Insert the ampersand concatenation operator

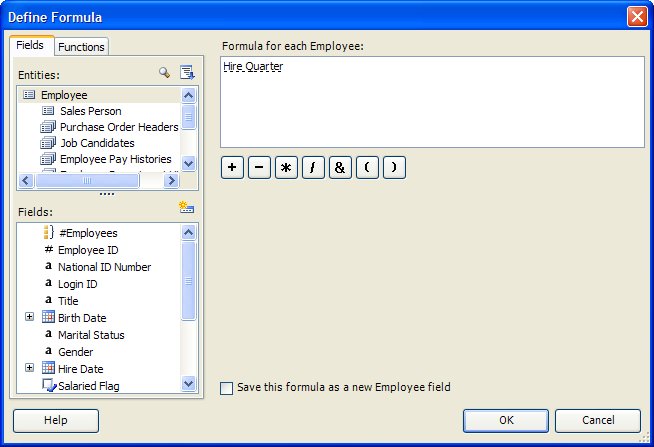coord(340,168)
